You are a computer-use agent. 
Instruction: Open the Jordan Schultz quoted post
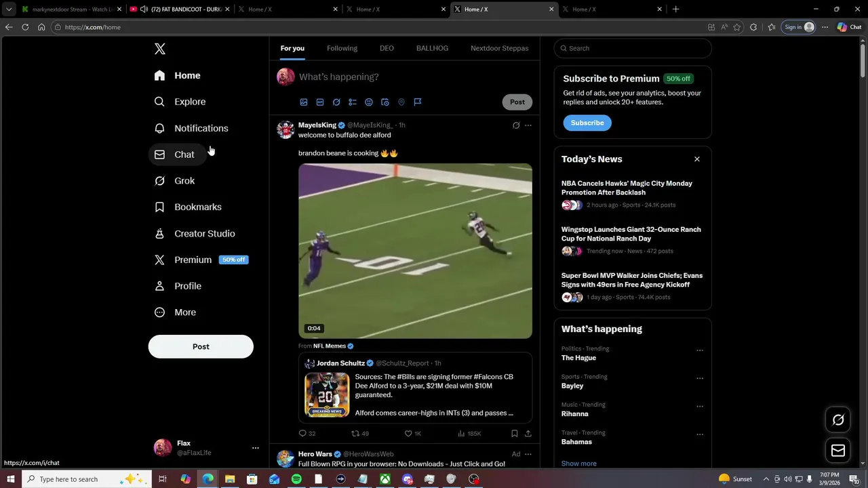click(x=415, y=387)
